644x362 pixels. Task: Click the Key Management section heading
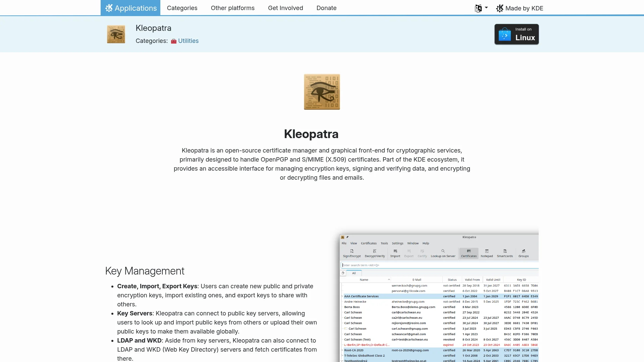pos(145,271)
